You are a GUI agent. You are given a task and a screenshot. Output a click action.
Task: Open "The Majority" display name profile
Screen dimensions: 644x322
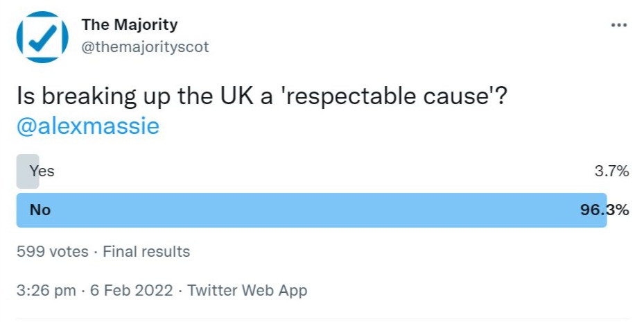pyautogui.click(x=130, y=25)
